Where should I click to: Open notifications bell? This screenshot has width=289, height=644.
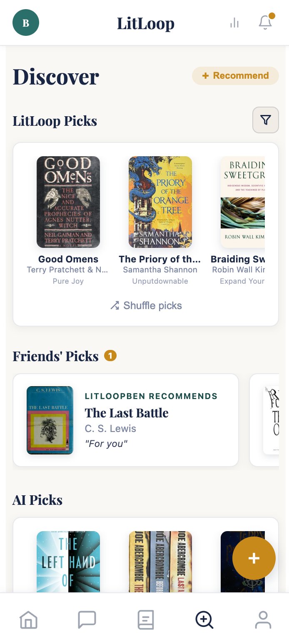265,22
